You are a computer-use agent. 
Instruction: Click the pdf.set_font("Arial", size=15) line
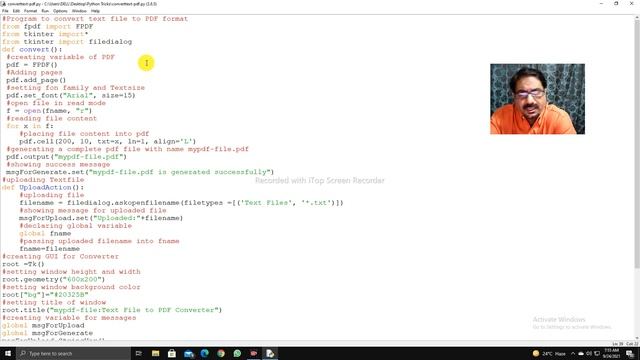click(71, 96)
